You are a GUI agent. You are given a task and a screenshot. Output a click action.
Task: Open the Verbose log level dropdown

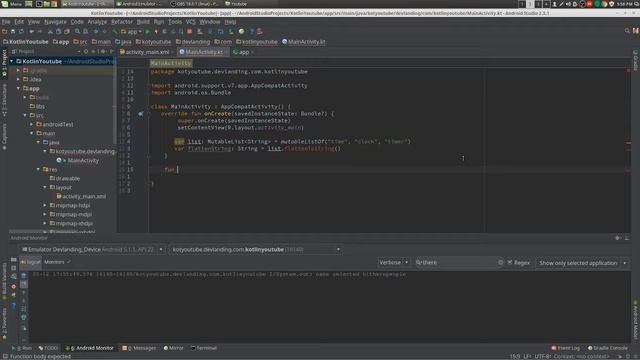click(393, 262)
